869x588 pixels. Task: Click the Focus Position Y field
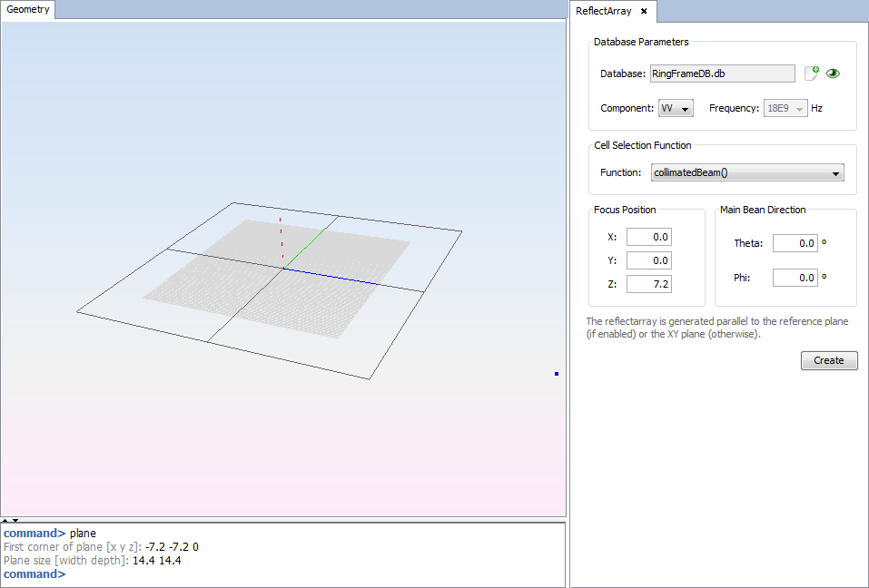(648, 260)
